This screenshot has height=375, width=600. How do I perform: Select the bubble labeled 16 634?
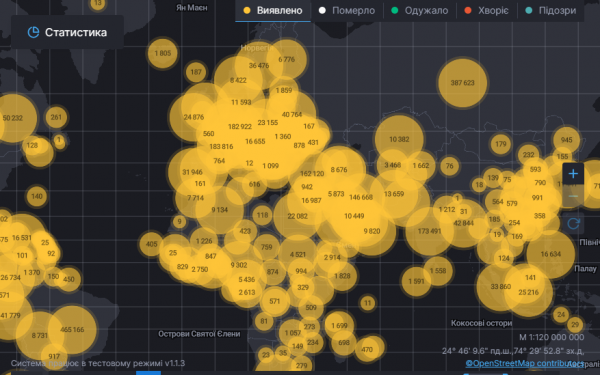pyautogui.click(x=551, y=254)
